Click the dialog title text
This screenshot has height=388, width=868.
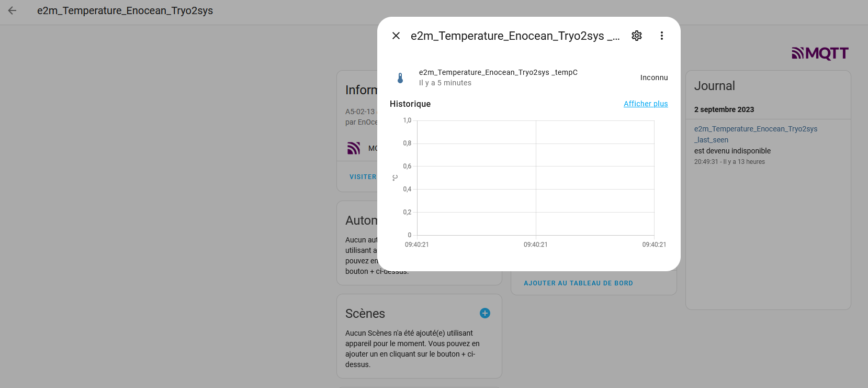pos(515,36)
